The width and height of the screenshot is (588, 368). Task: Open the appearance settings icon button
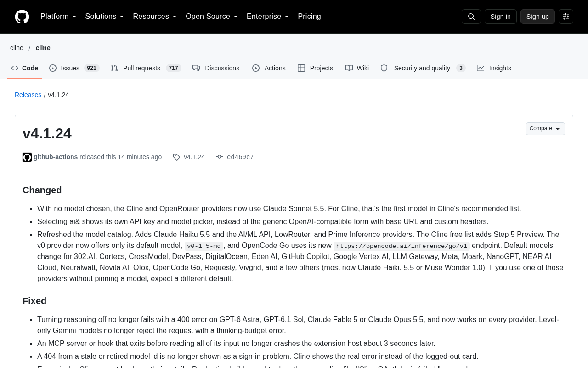[566, 17]
